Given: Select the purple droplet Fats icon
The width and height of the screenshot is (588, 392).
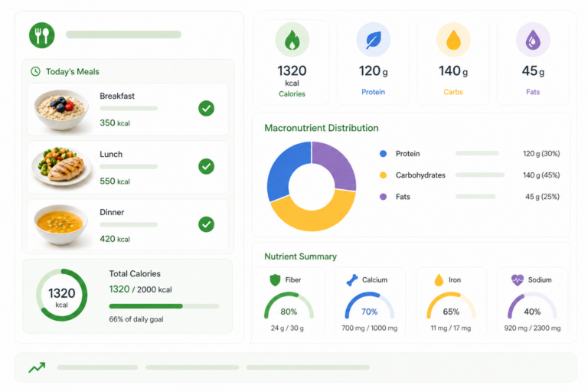Looking at the screenshot, I should pyautogui.click(x=533, y=40).
